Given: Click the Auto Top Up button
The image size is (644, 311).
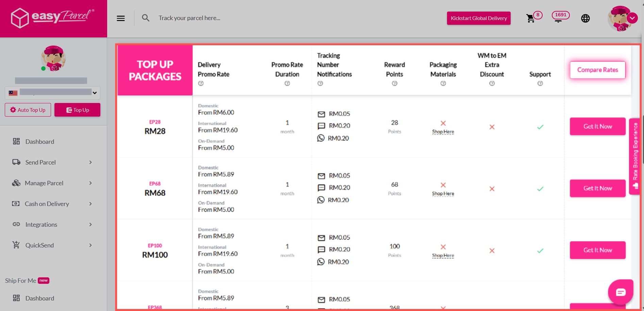Looking at the screenshot, I should [x=28, y=110].
